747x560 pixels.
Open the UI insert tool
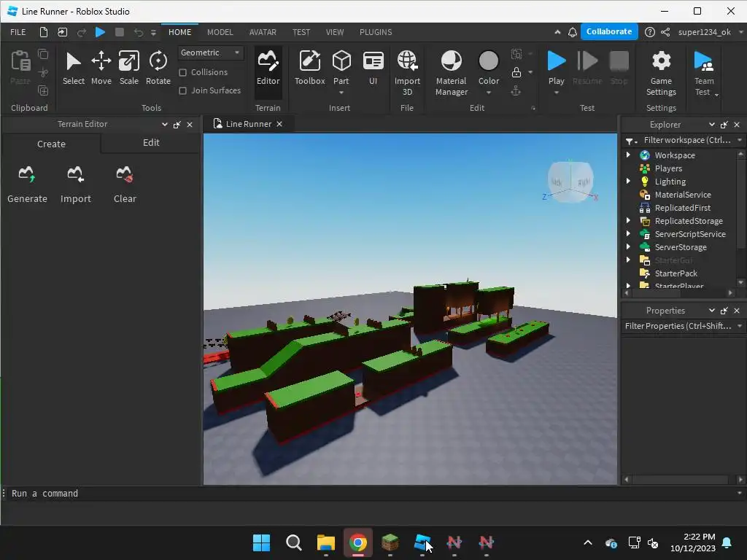click(373, 69)
